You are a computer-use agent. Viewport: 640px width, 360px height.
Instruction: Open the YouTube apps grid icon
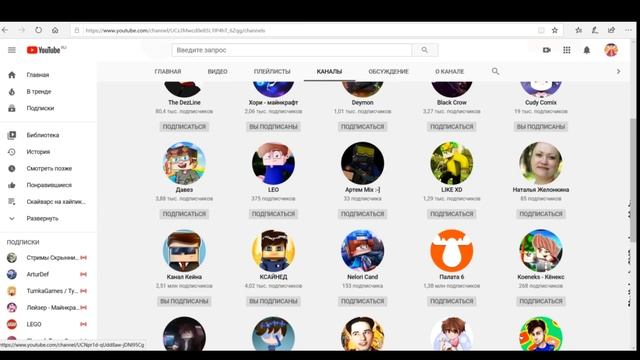click(567, 50)
